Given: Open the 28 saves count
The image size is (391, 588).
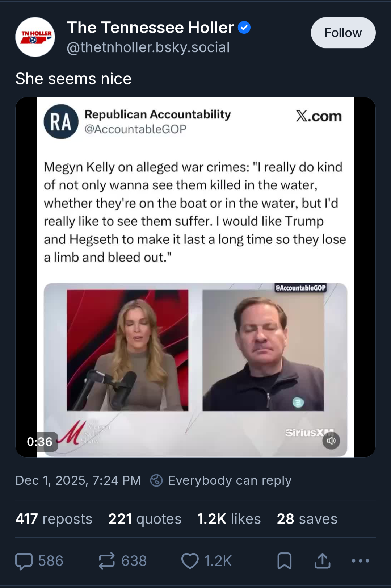Looking at the screenshot, I should (307, 519).
